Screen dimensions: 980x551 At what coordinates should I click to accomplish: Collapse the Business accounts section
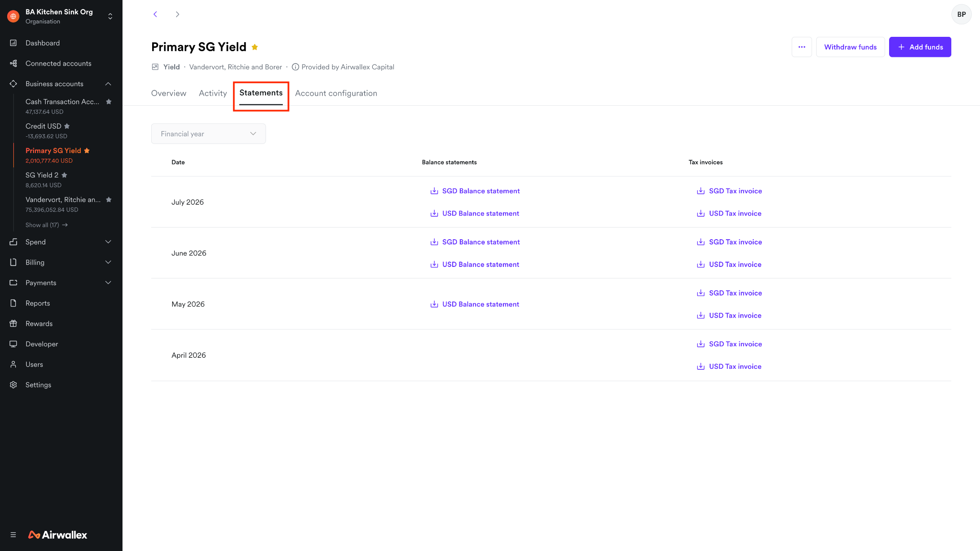[108, 84]
